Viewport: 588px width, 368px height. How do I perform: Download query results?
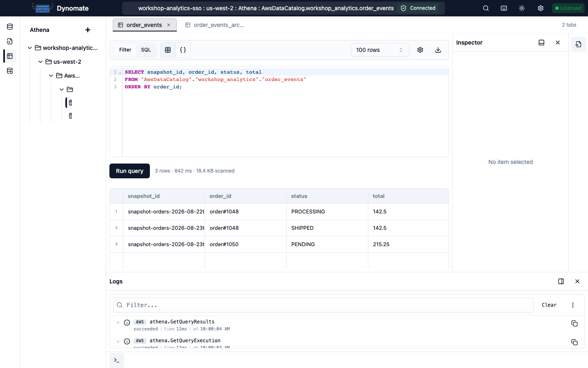click(438, 50)
